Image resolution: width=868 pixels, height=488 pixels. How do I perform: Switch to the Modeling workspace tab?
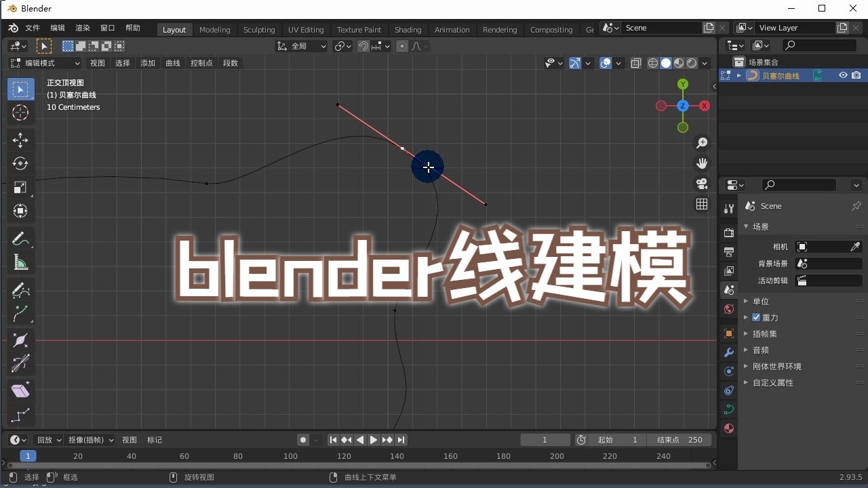coord(215,30)
